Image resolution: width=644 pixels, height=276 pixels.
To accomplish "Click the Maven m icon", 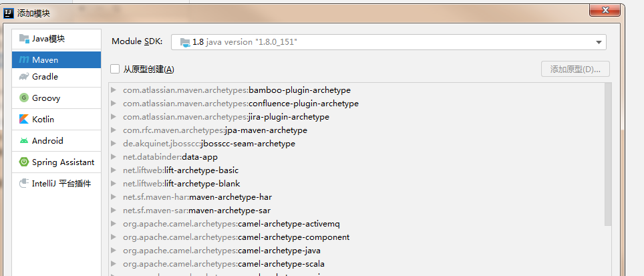I will click(x=24, y=60).
